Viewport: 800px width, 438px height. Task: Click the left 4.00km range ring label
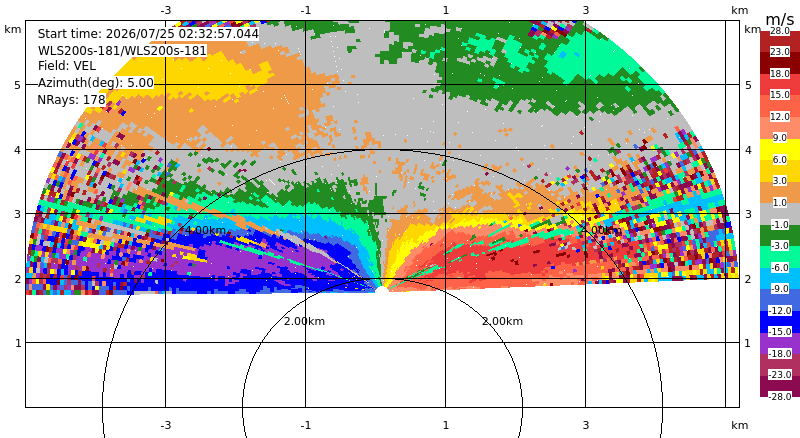(x=205, y=230)
